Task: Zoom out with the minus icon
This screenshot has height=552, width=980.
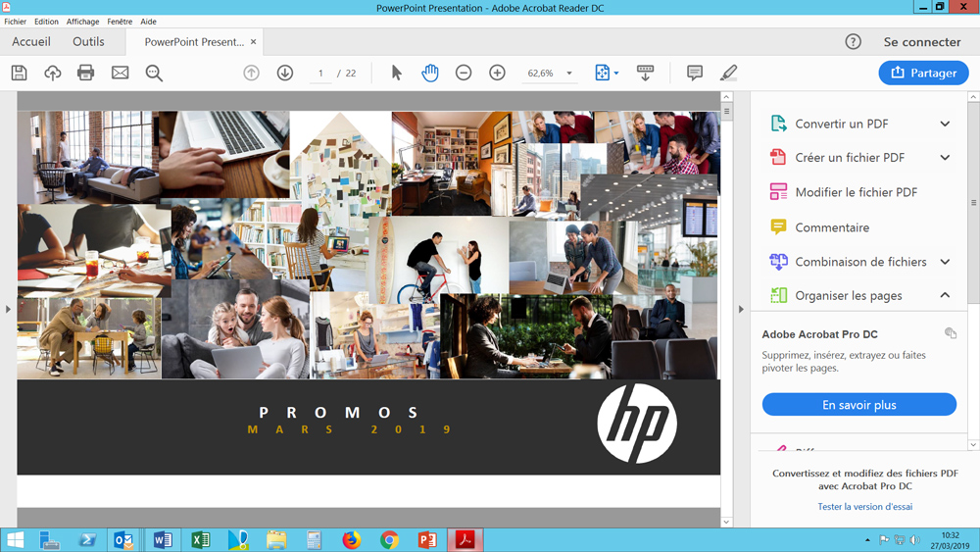Action: click(x=464, y=73)
